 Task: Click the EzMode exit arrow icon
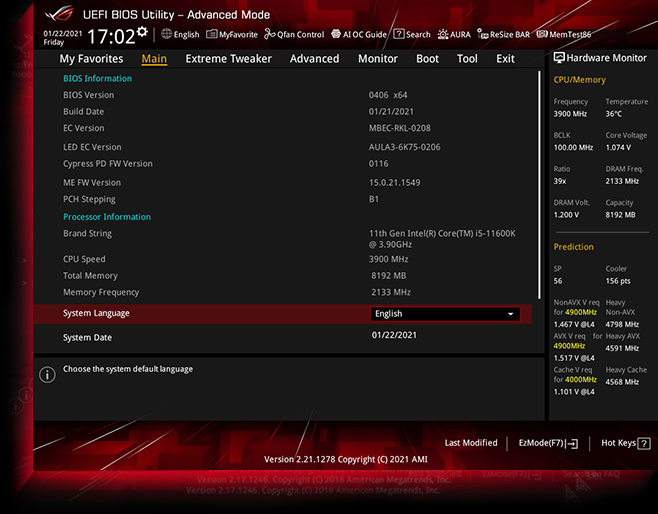(572, 444)
